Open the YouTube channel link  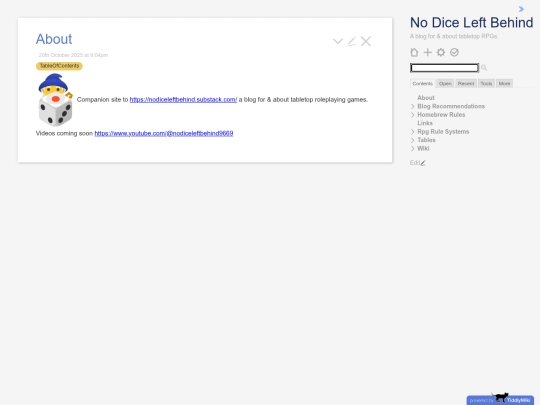(x=164, y=133)
